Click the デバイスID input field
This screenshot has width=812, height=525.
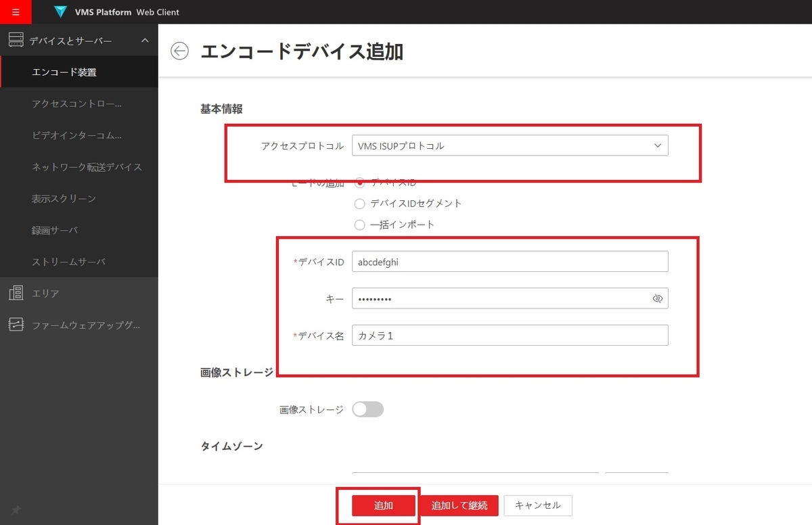click(510, 262)
